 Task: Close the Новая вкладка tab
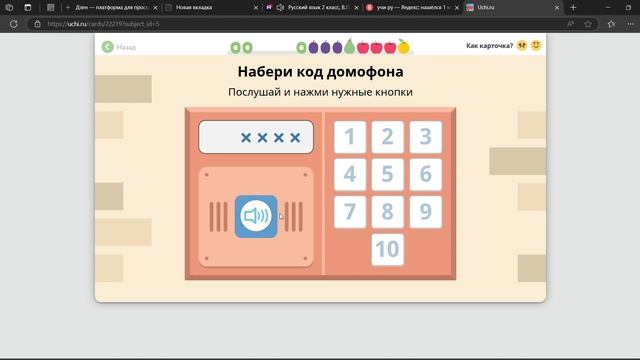point(256,8)
